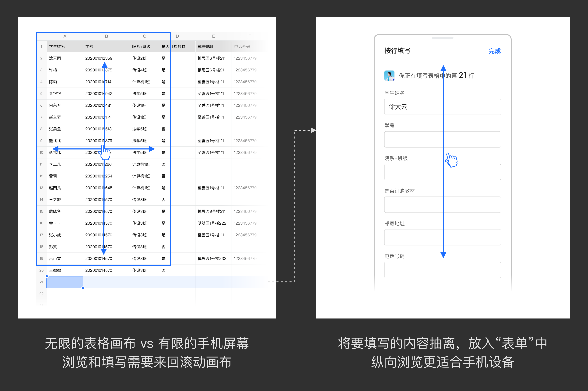588x391 pixels.
Task: Click the user avatar icon beside the row notice
Action: [389, 76]
